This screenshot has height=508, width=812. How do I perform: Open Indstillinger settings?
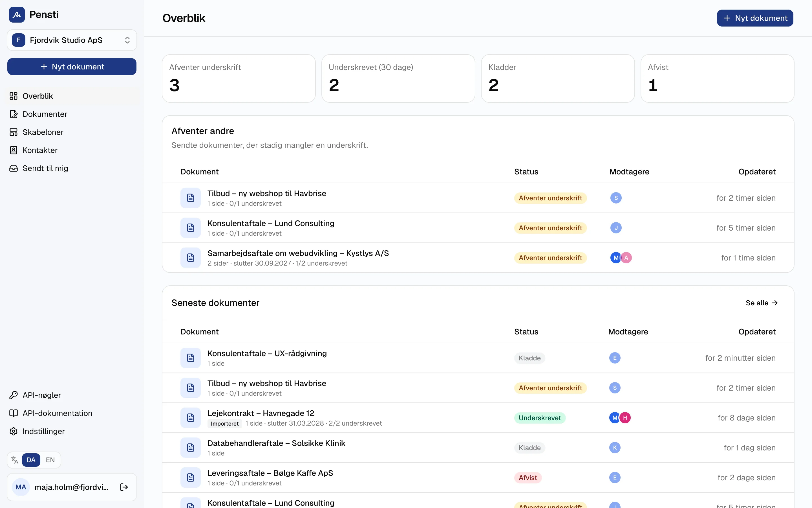pyautogui.click(x=72, y=432)
